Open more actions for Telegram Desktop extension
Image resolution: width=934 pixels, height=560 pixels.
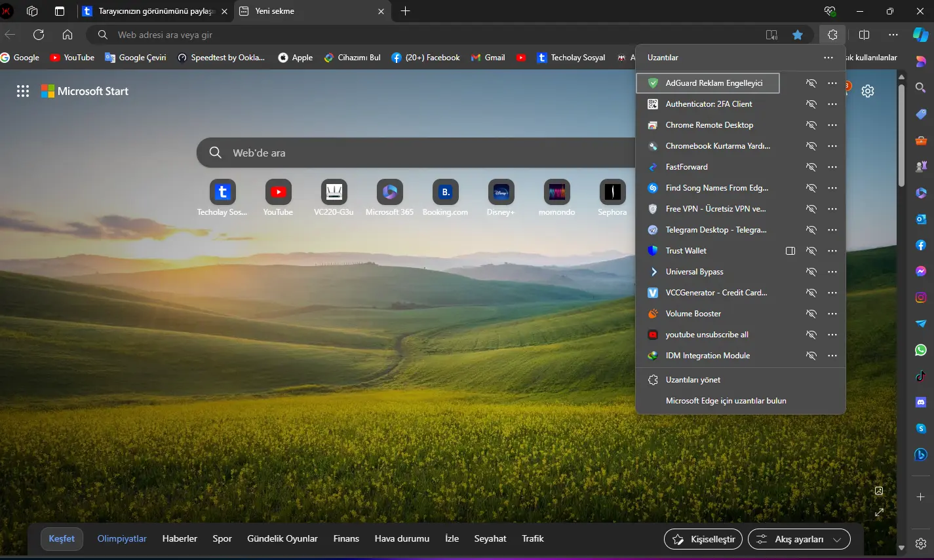point(832,230)
